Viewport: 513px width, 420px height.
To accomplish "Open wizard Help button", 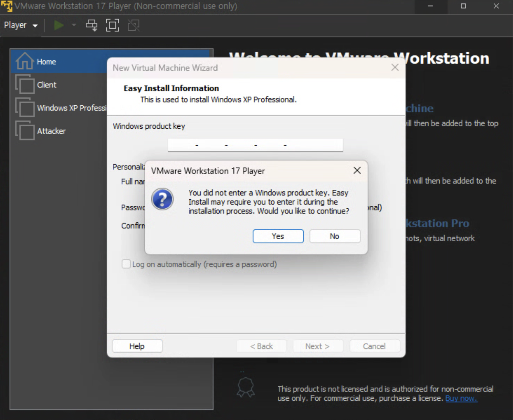I will pos(137,346).
